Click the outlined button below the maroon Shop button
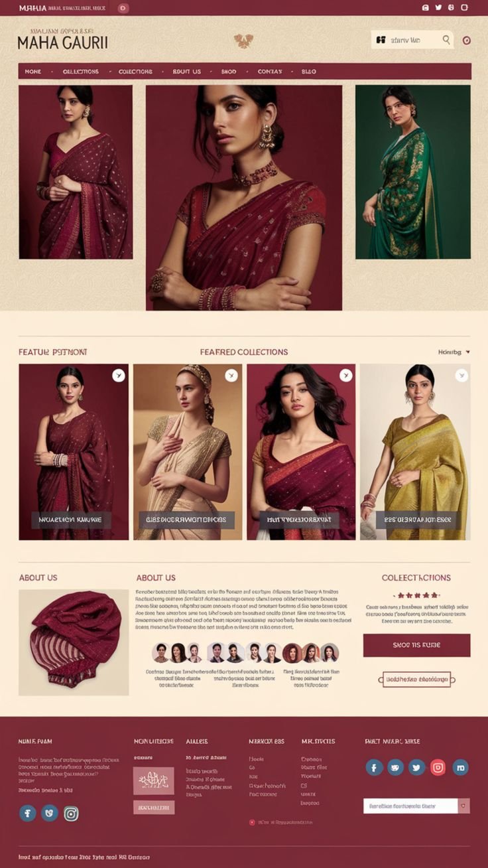The image size is (488, 868). pyautogui.click(x=416, y=679)
